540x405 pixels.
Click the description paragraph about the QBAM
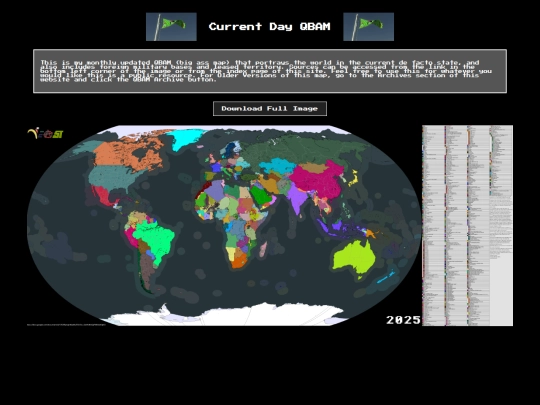click(x=266, y=71)
